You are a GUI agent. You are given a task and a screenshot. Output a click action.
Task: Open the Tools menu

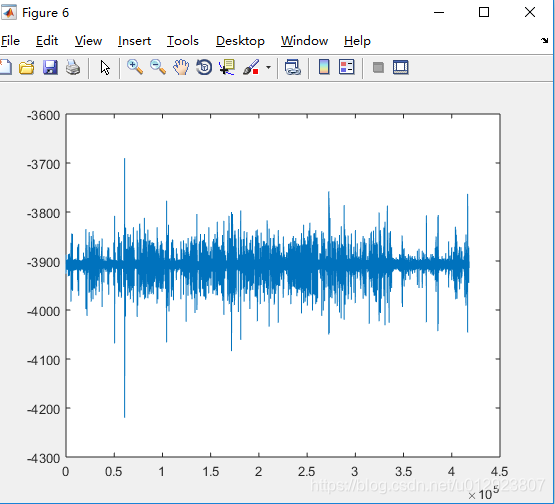(x=183, y=41)
